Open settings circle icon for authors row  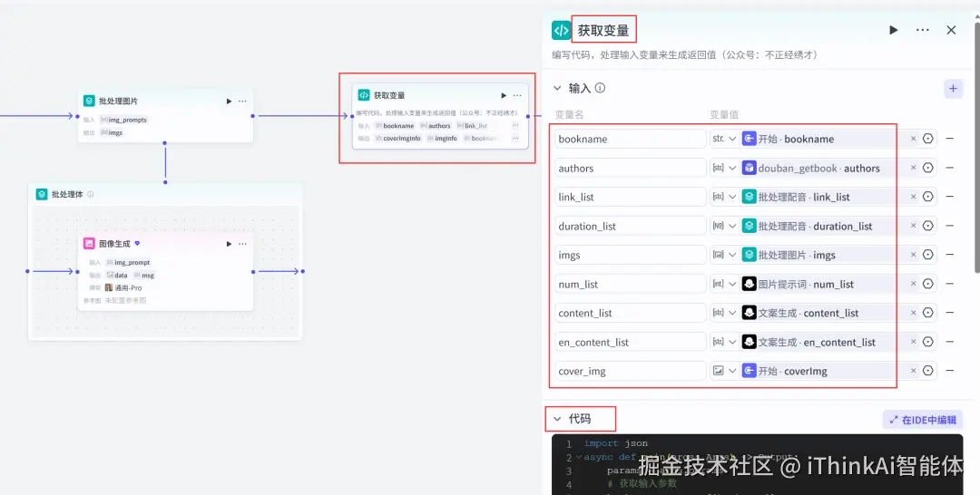point(928,168)
